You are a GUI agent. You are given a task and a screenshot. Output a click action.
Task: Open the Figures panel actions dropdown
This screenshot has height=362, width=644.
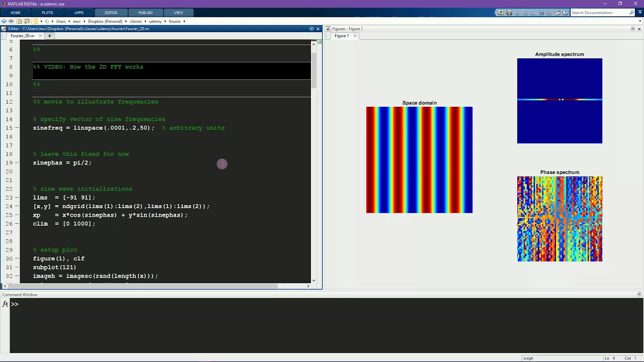pyautogui.click(x=633, y=29)
